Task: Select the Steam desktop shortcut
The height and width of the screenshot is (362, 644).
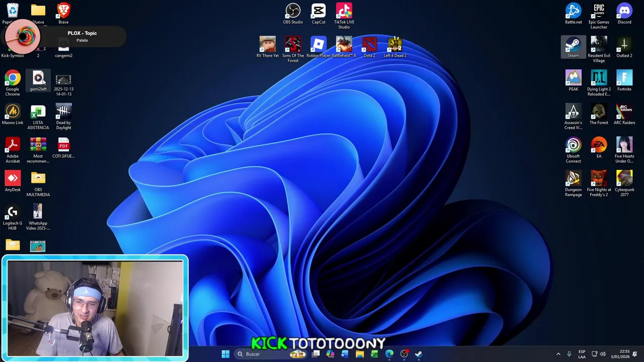Action: (573, 47)
